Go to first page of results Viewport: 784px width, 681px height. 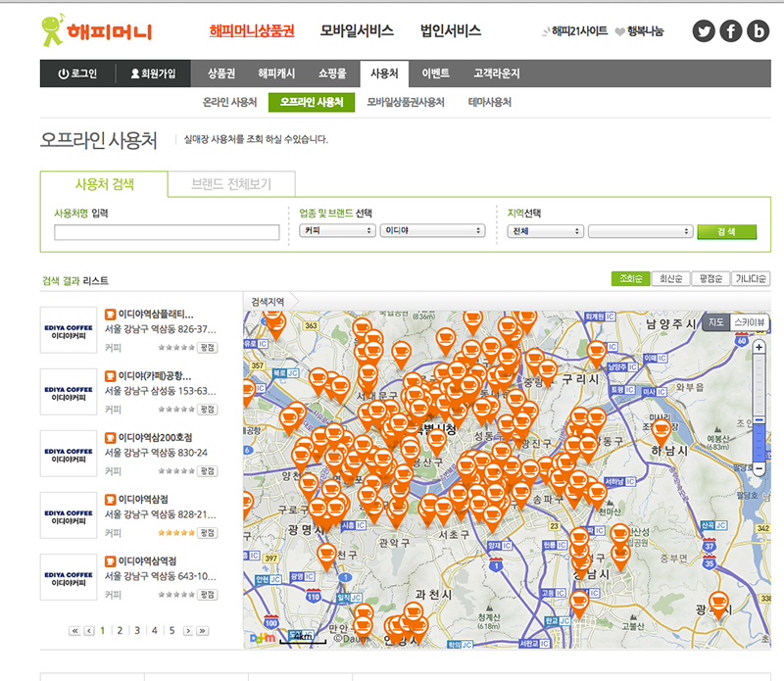74,631
